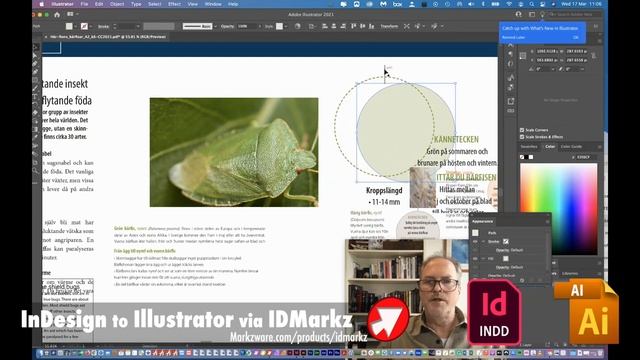640x360 pixels.
Task: Switch to the Color tab
Action: click(x=550, y=147)
